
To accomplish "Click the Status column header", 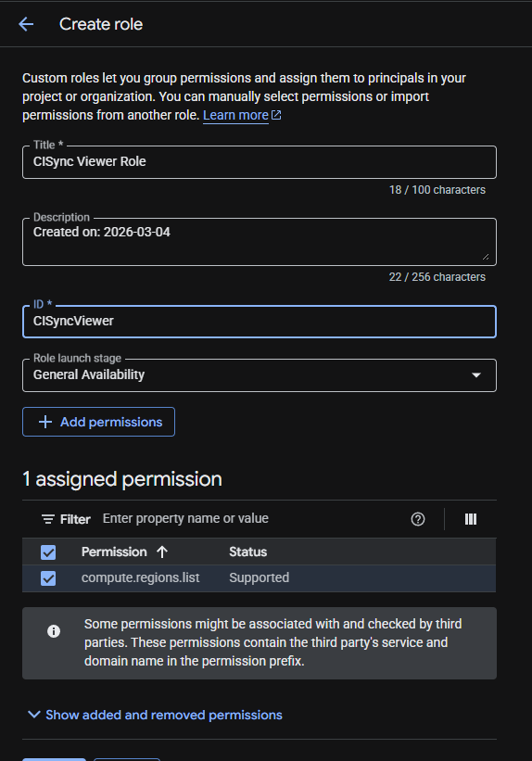I will [248, 552].
